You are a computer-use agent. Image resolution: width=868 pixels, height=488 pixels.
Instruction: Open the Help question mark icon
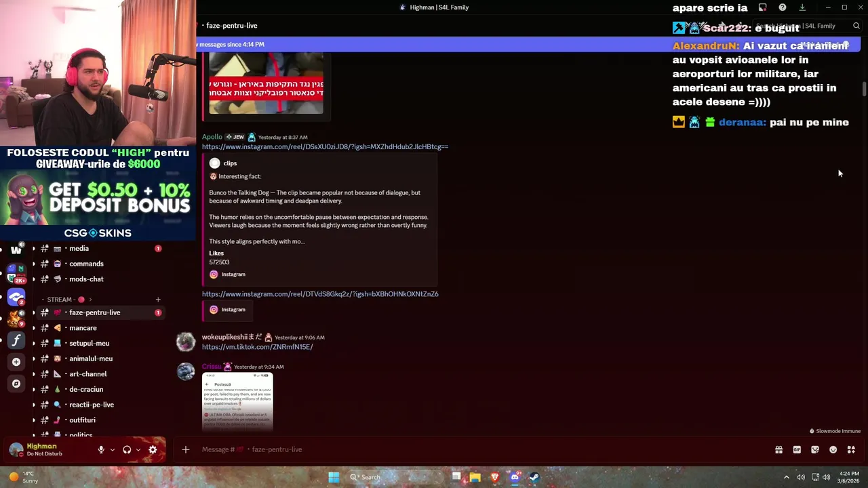click(x=783, y=7)
